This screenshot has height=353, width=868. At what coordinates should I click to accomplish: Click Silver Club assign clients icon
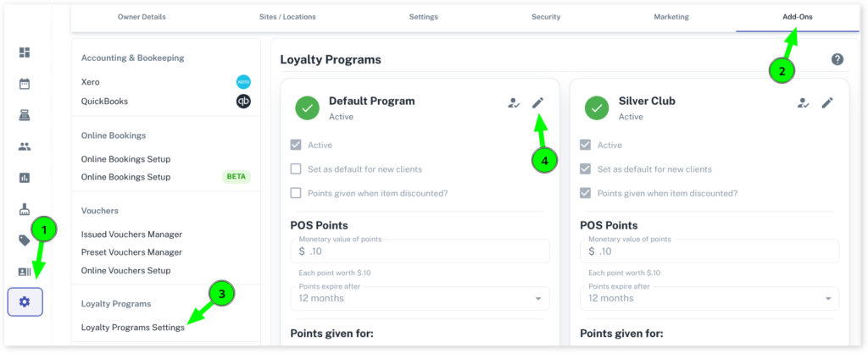(803, 102)
